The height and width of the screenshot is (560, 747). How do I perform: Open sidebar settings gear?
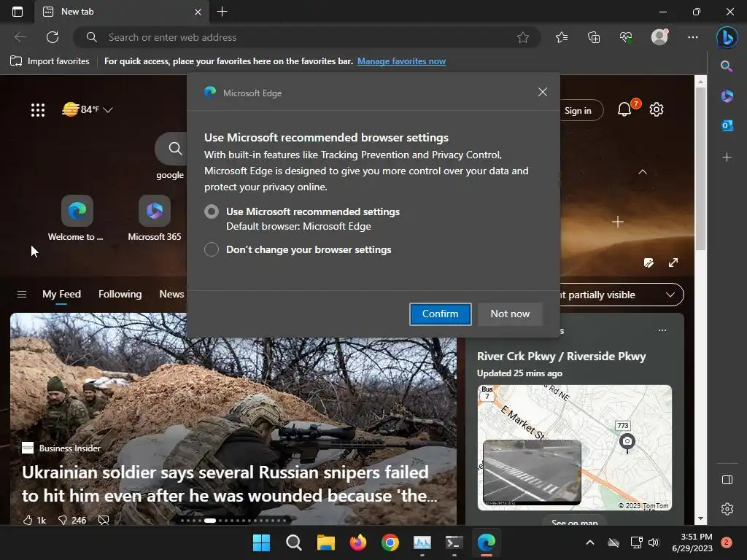(x=727, y=509)
